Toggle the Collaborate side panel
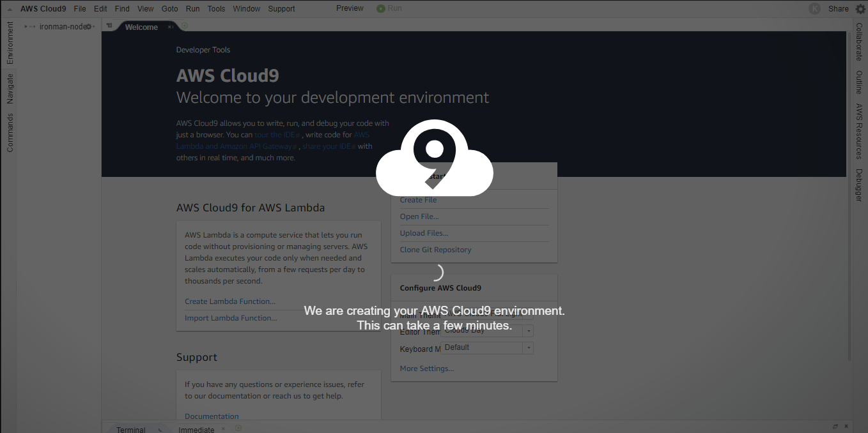 [x=859, y=42]
